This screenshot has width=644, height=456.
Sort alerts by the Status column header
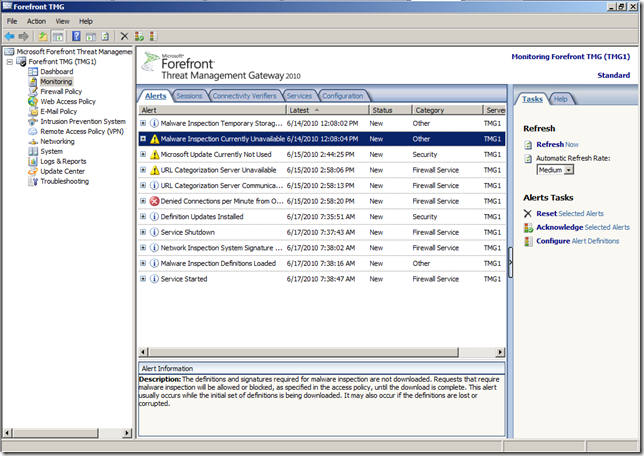pyautogui.click(x=390, y=110)
